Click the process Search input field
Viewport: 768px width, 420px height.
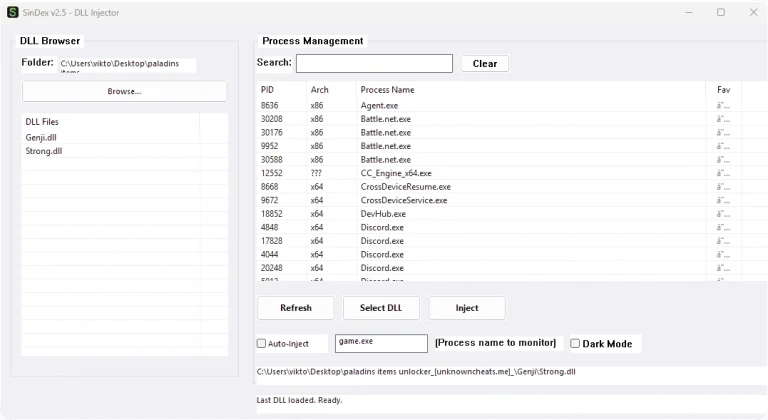[374, 64]
